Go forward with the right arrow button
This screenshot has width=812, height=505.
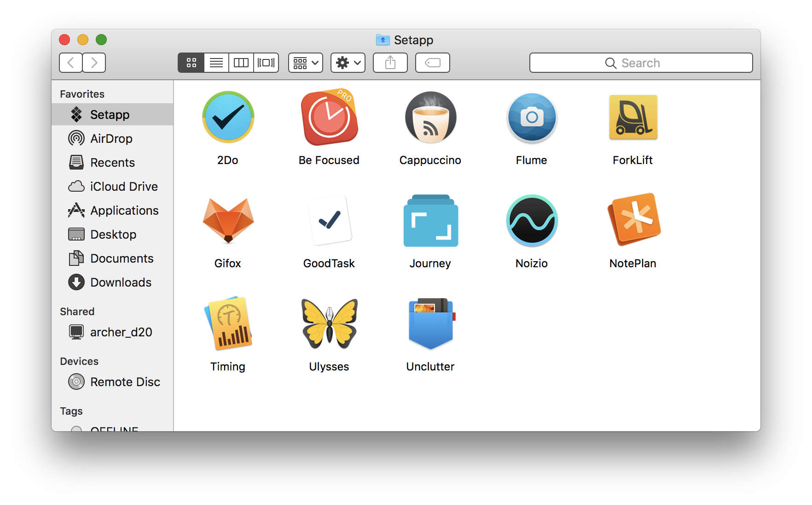click(x=94, y=63)
